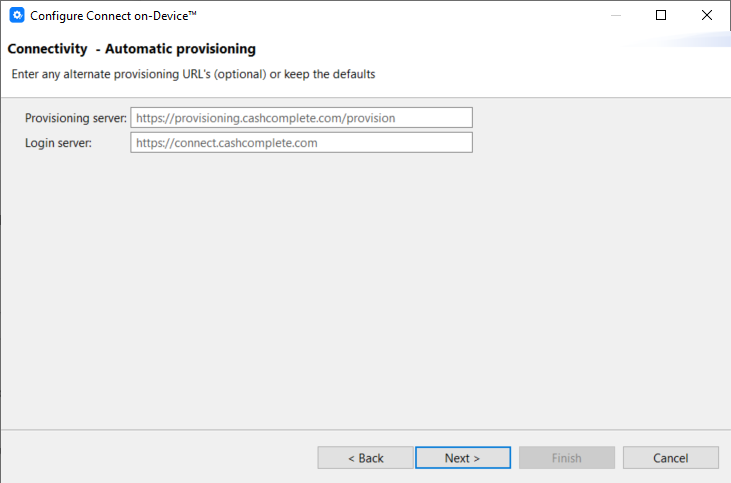
Task: Cancel the configuration wizard
Action: pos(670,458)
